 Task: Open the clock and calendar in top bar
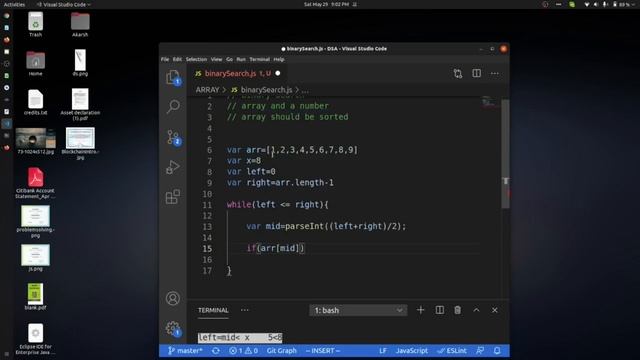327,4
